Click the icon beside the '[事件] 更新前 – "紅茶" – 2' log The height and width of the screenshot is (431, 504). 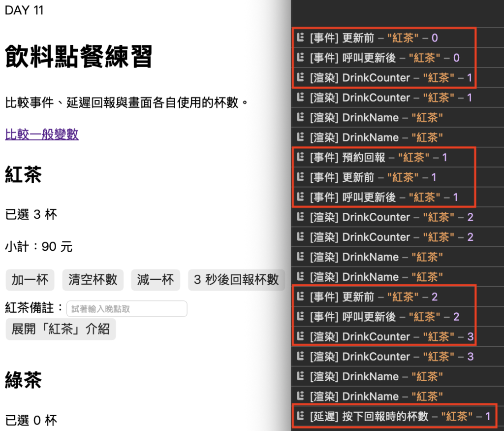301,297
